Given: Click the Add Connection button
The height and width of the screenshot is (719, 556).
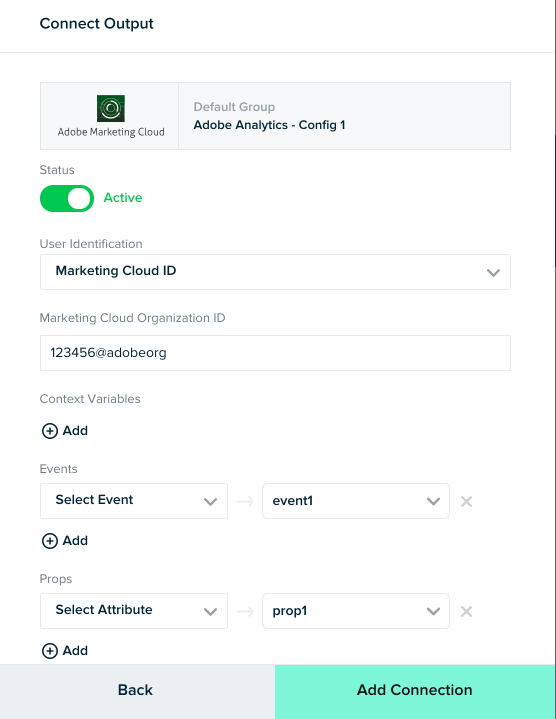Looking at the screenshot, I should tap(415, 691).
